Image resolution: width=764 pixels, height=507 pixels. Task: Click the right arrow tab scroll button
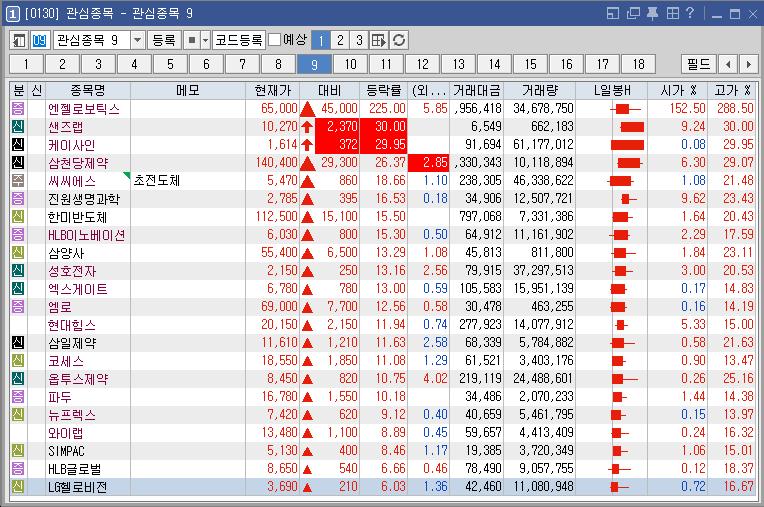[x=748, y=64]
